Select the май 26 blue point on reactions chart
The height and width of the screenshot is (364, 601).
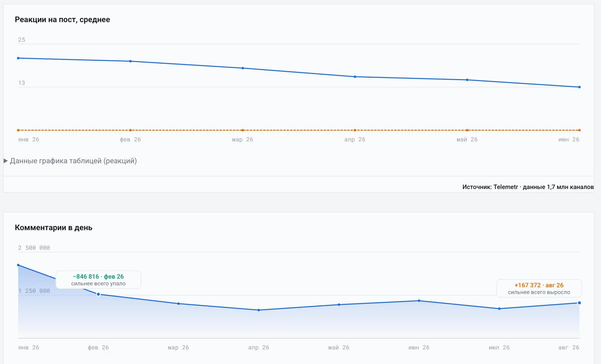coord(467,80)
